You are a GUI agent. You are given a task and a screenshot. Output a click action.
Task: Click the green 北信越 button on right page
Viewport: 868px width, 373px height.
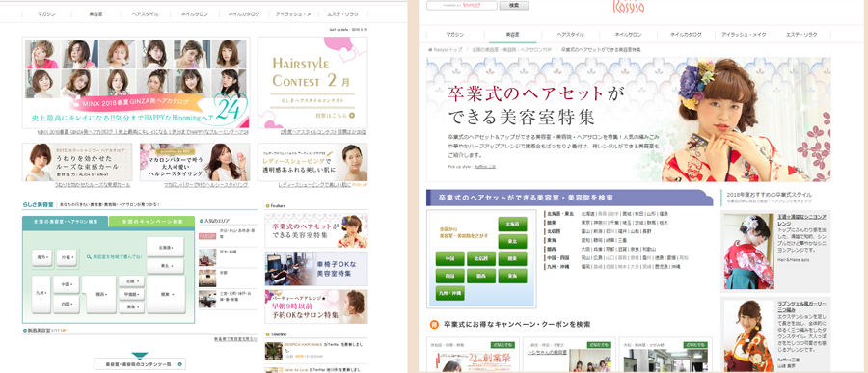(x=481, y=258)
